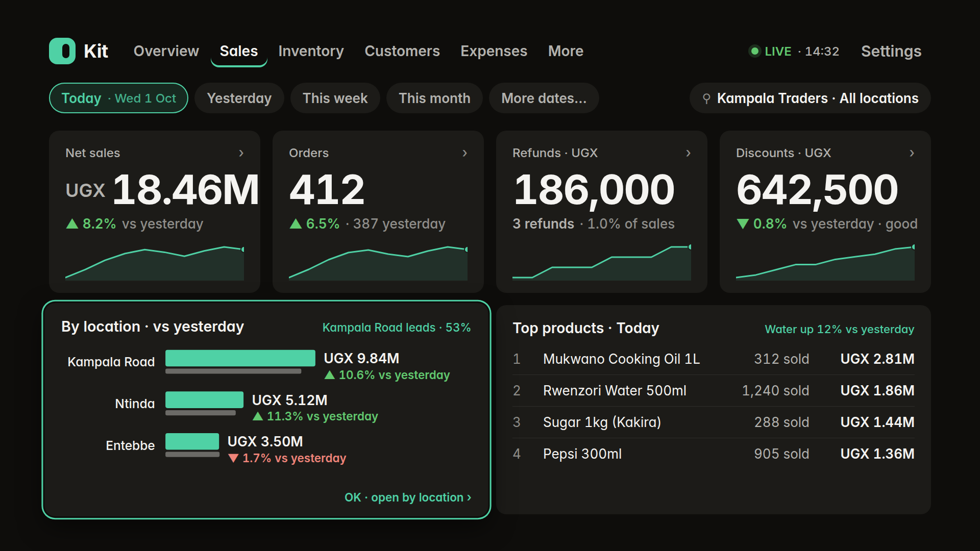Viewport: 980px width, 551px height.
Task: Click the Mukwano Cooking Oil 1L row
Action: 714,359
